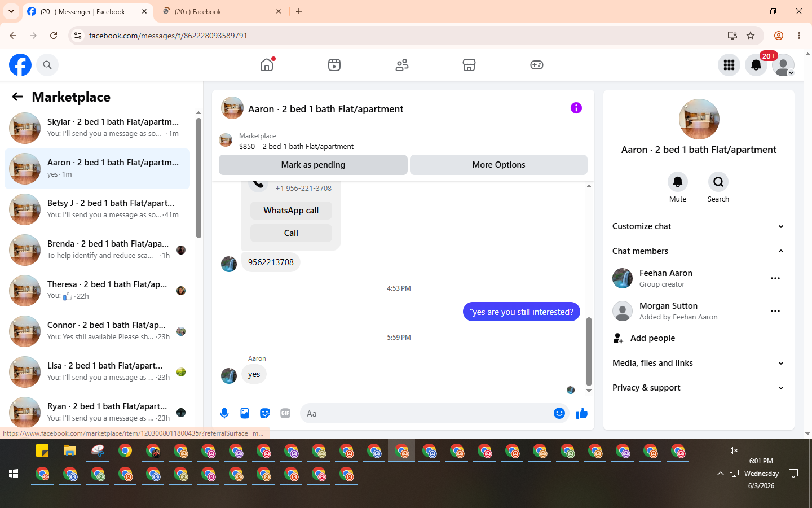Switch to the second (20+) Facebook tab

coord(222,11)
